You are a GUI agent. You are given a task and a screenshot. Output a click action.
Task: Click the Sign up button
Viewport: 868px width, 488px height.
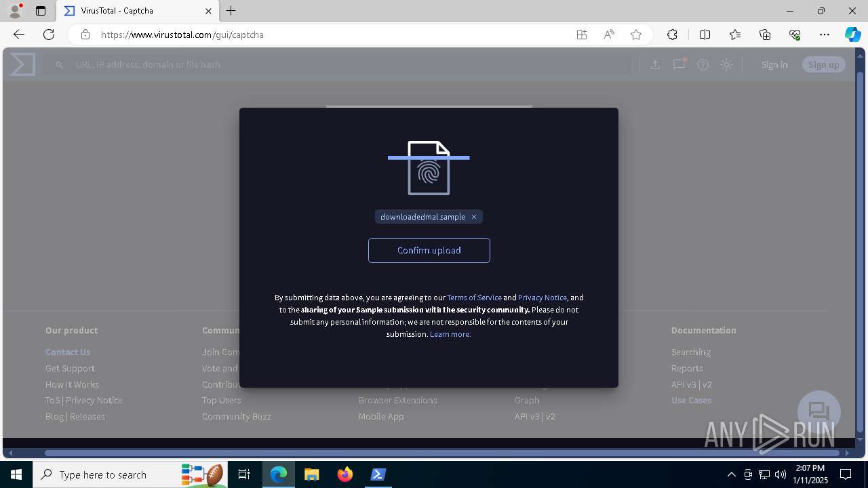823,64
